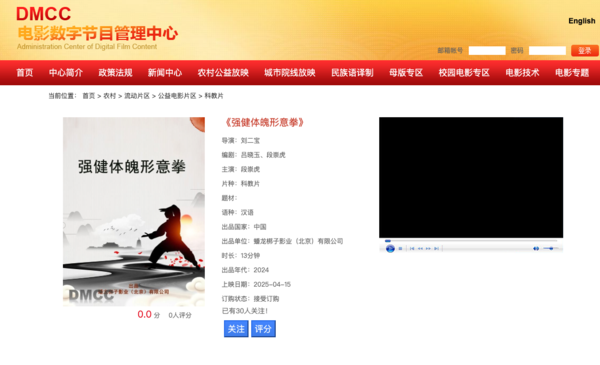Click the order status 订购状态：接受订购
The width and height of the screenshot is (600, 365).
(x=250, y=299)
